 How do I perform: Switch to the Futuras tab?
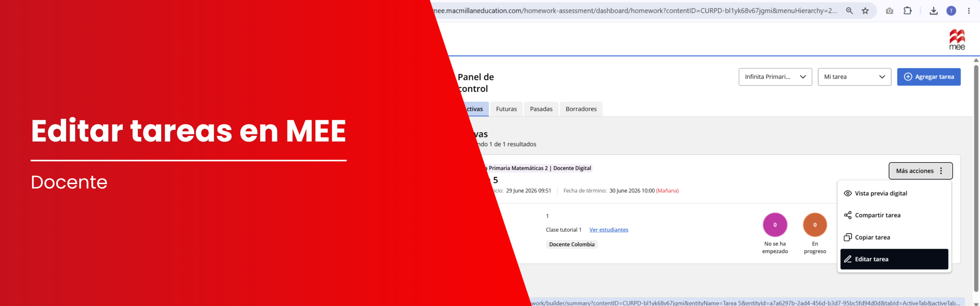pyautogui.click(x=506, y=109)
